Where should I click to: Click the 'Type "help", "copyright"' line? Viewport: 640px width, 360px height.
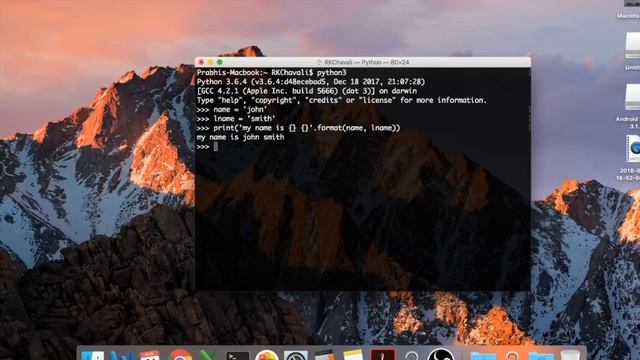[x=342, y=100]
